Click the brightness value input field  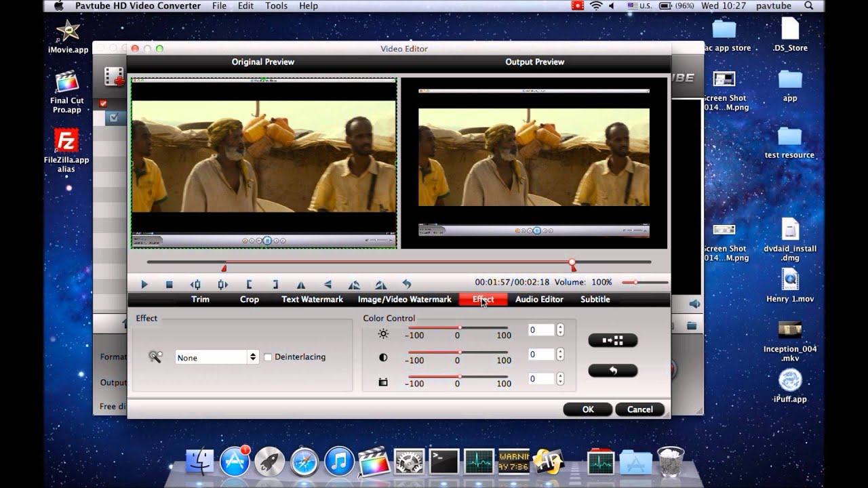tap(541, 330)
